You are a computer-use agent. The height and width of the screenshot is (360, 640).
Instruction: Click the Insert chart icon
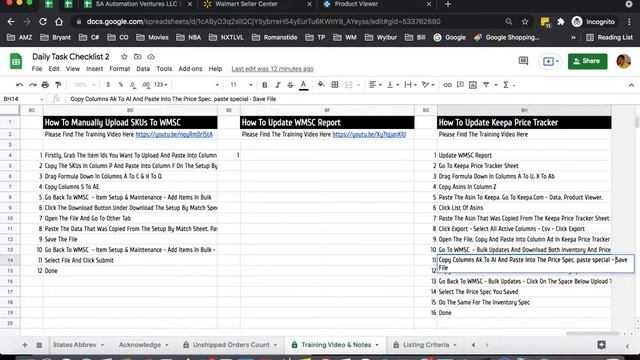pos(473,85)
